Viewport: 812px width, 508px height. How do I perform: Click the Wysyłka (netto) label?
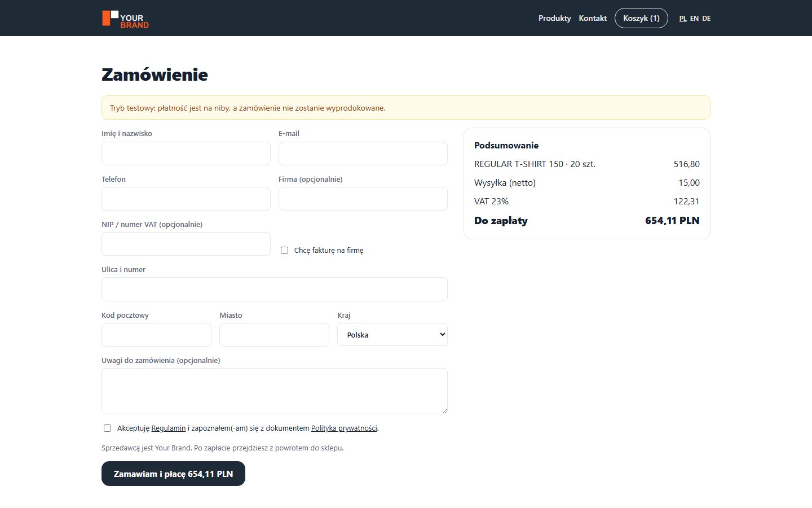[505, 183]
